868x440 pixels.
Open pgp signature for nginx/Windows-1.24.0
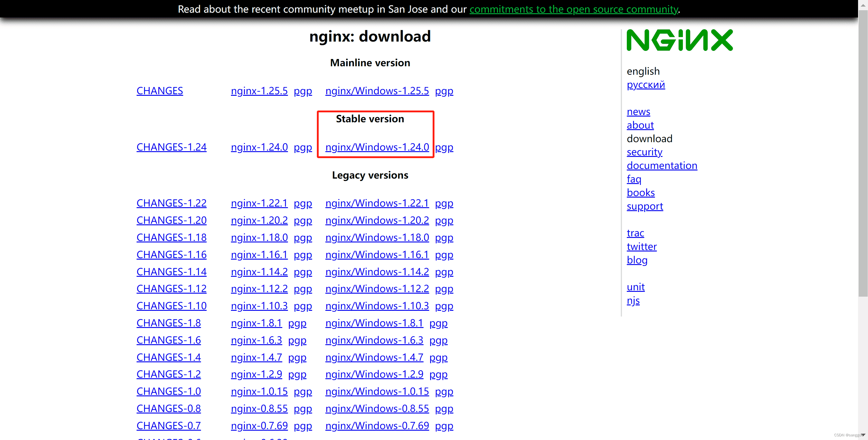[444, 148]
